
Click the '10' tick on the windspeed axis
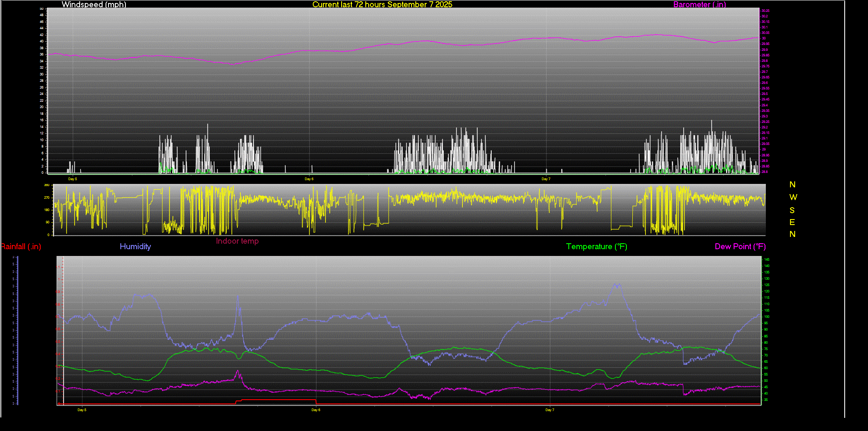pyautogui.click(x=42, y=140)
